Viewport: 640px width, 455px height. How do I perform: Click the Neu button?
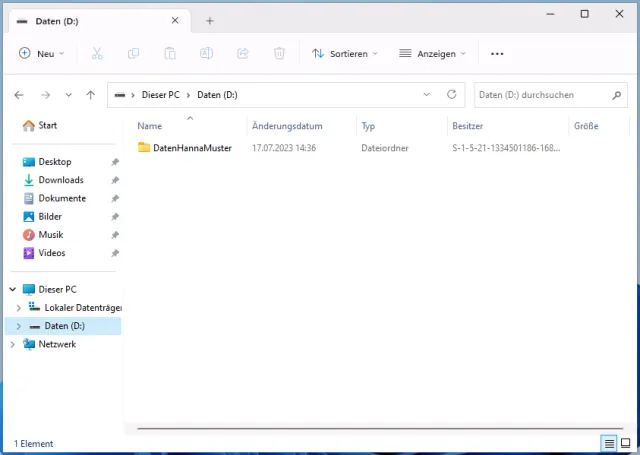pyautogui.click(x=41, y=53)
